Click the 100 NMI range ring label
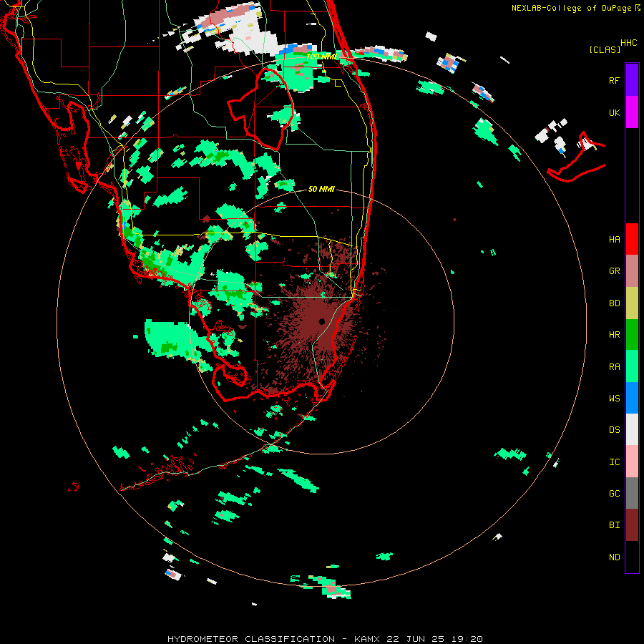 [x=321, y=57]
